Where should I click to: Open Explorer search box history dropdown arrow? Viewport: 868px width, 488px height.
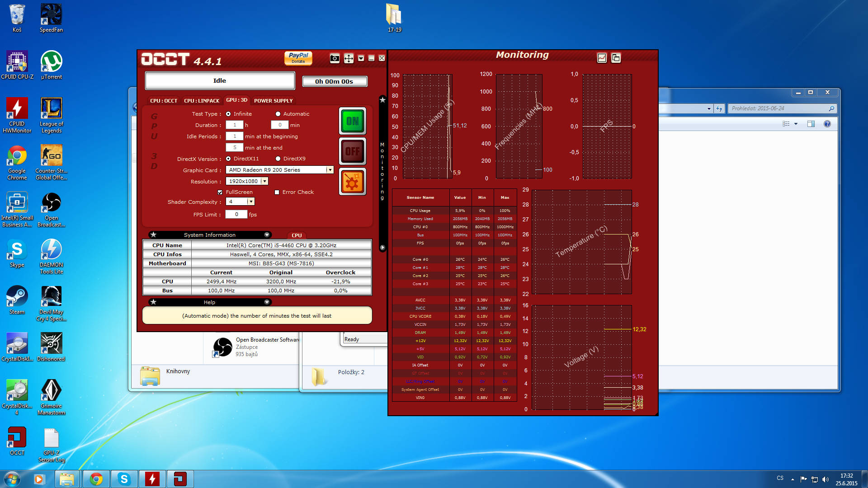tap(709, 108)
